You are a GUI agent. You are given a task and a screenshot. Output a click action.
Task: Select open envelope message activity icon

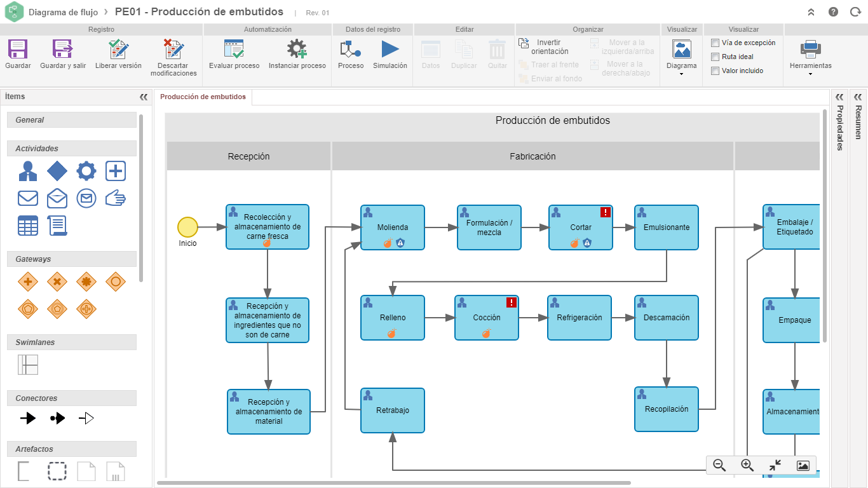pyautogui.click(x=57, y=198)
